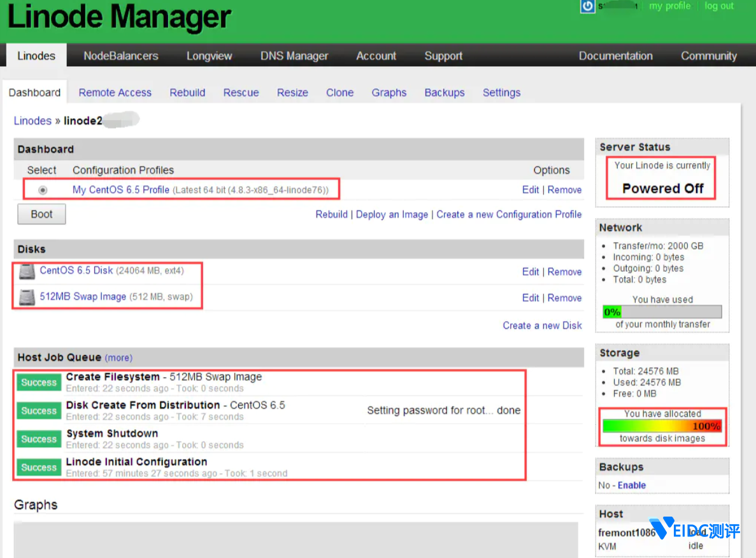The height and width of the screenshot is (558, 756).
Task: Click Create a new Configuration Profile
Action: pos(509,215)
